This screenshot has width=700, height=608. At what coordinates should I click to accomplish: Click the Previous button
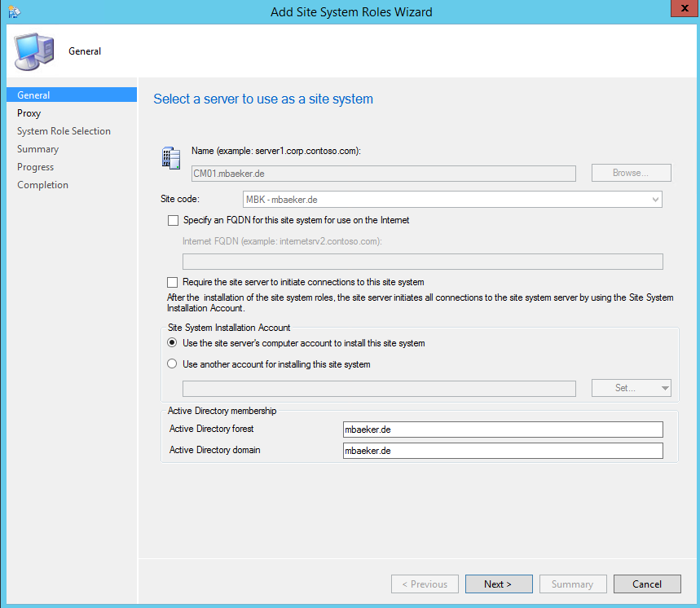pyautogui.click(x=425, y=584)
